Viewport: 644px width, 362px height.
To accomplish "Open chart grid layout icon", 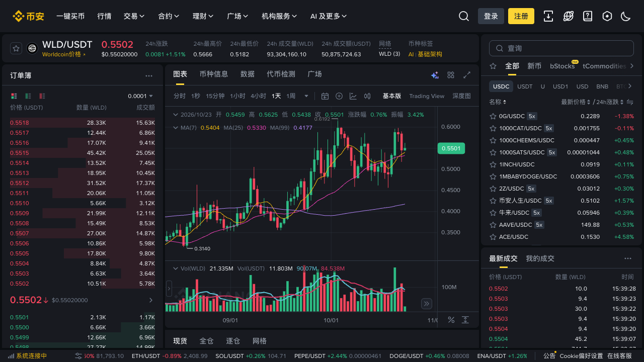I will pos(451,75).
